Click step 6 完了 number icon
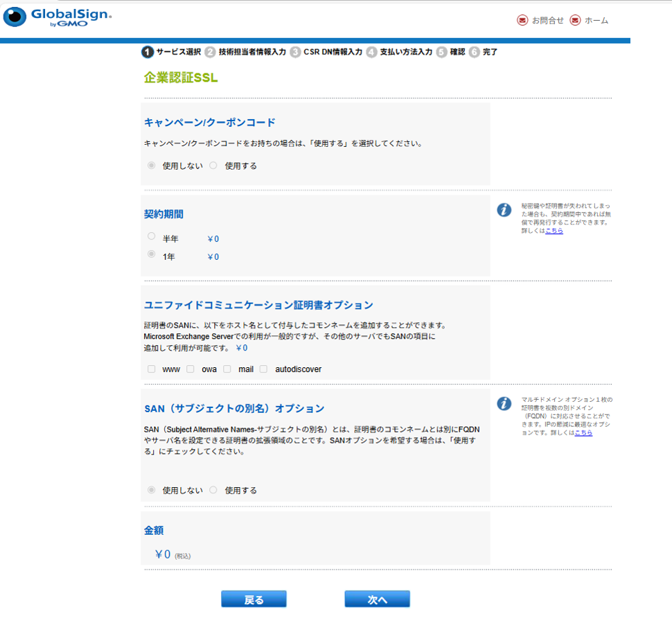672x634 pixels. [475, 52]
